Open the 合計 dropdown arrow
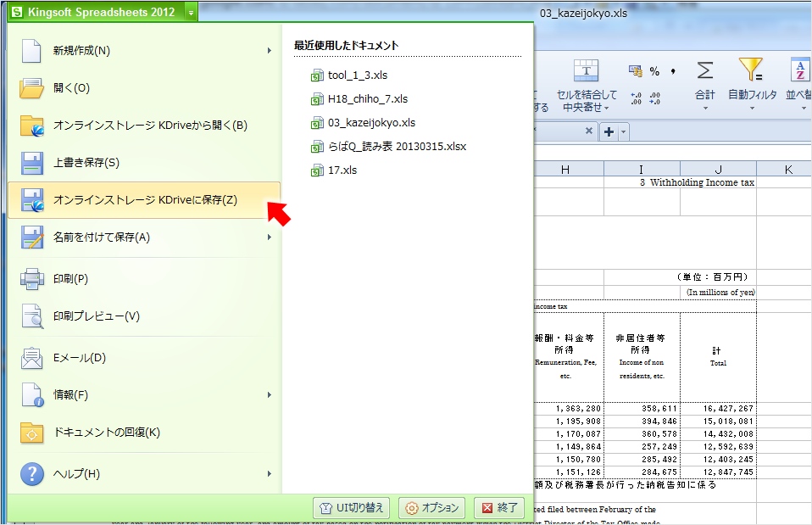This screenshot has width=812, height=525. 705,109
